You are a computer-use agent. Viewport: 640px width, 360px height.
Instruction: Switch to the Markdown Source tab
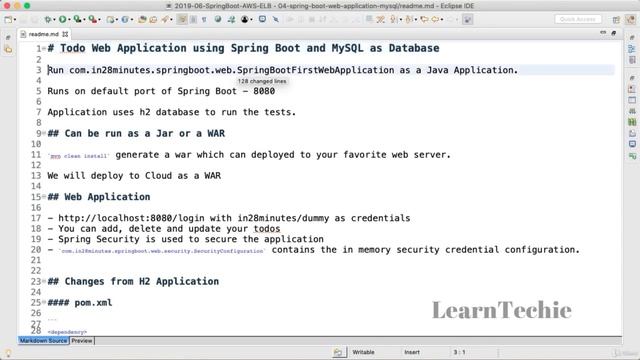pos(43,340)
